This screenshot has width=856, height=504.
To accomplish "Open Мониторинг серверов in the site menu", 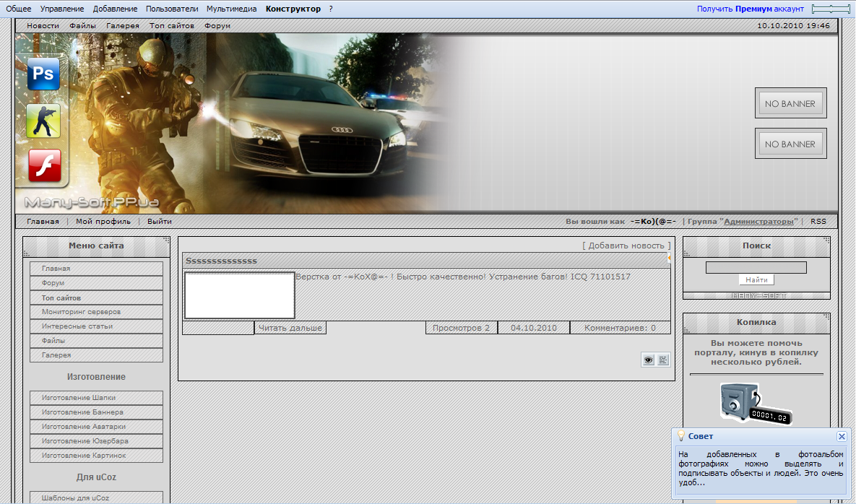I will [x=81, y=312].
